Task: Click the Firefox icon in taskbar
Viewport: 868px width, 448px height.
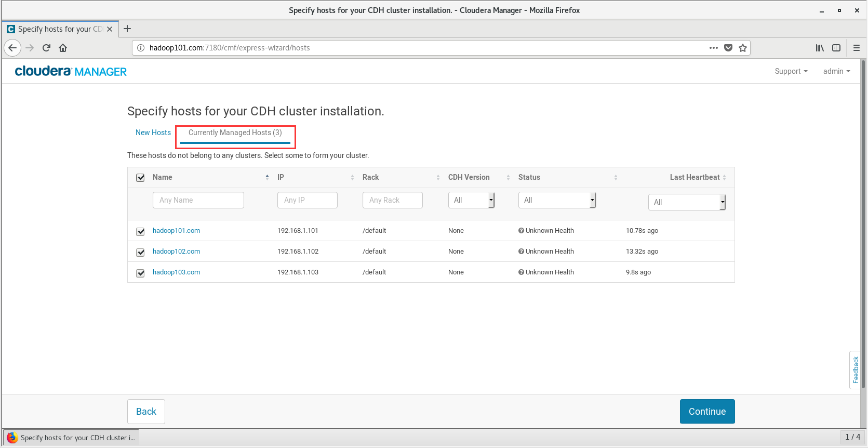Action: tap(12, 438)
